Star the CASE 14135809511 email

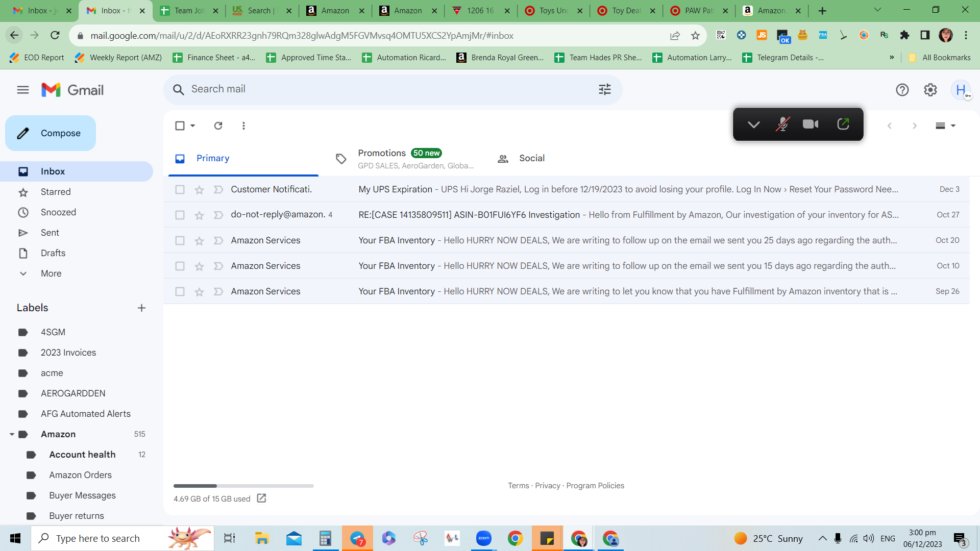coord(199,215)
